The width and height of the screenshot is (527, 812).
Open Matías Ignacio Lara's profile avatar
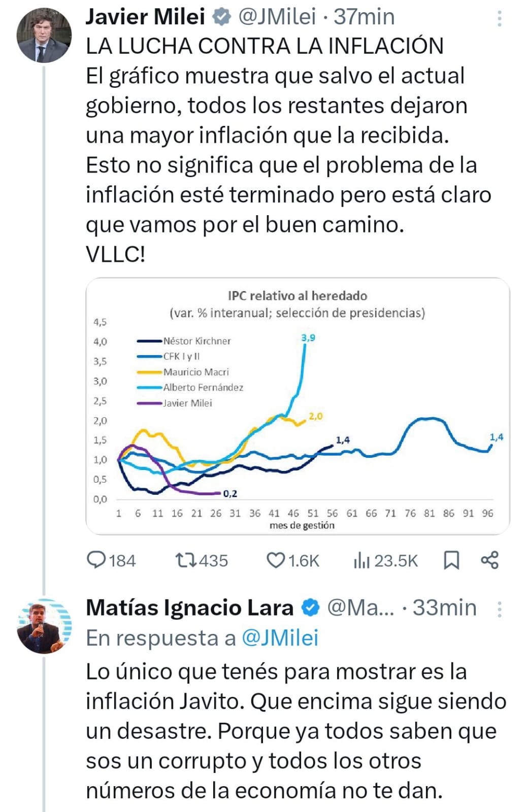(x=44, y=626)
